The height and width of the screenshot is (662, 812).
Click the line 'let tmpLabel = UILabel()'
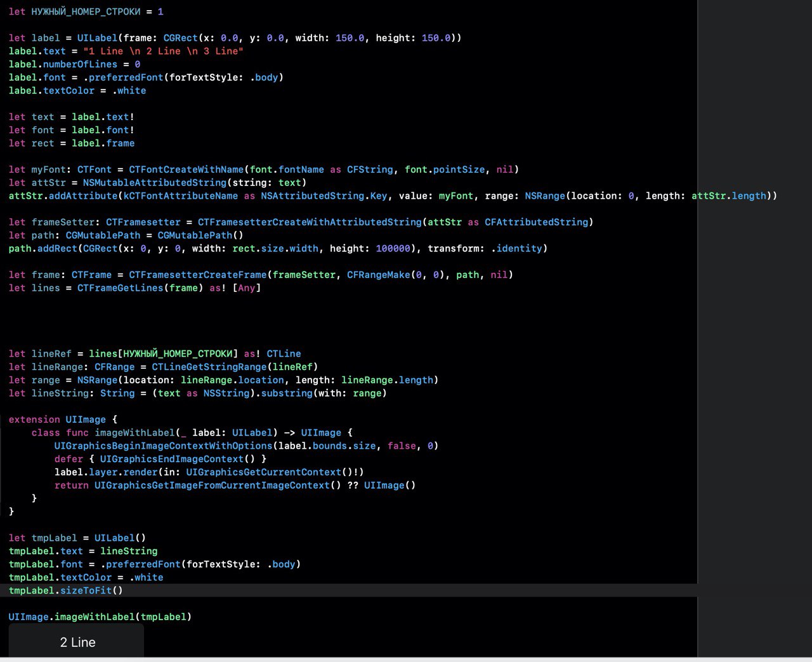(x=77, y=538)
